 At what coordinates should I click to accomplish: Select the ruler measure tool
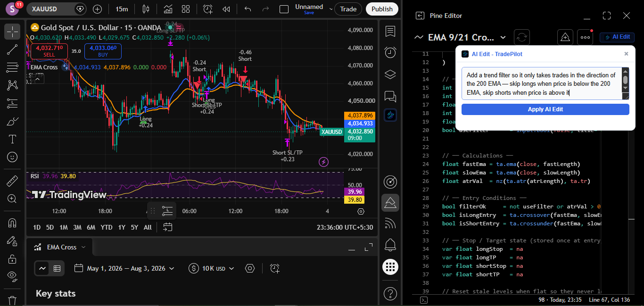pos(12,181)
